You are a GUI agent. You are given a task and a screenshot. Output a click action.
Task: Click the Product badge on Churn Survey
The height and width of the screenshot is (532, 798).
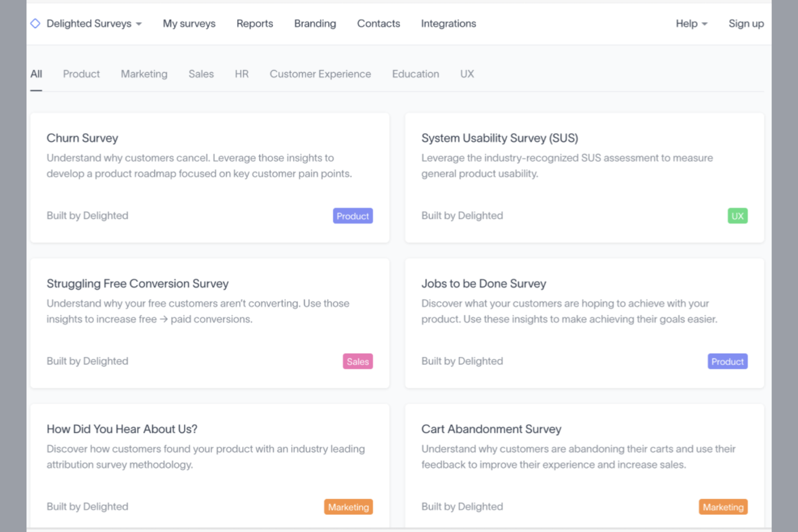353,216
